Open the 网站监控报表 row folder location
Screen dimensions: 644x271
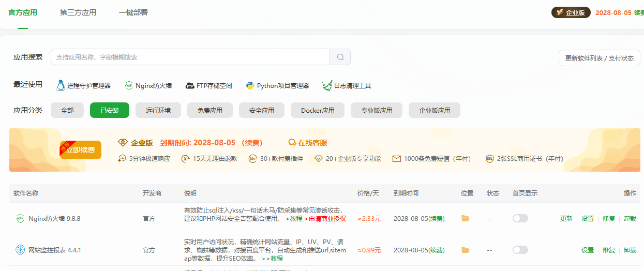tap(465, 250)
